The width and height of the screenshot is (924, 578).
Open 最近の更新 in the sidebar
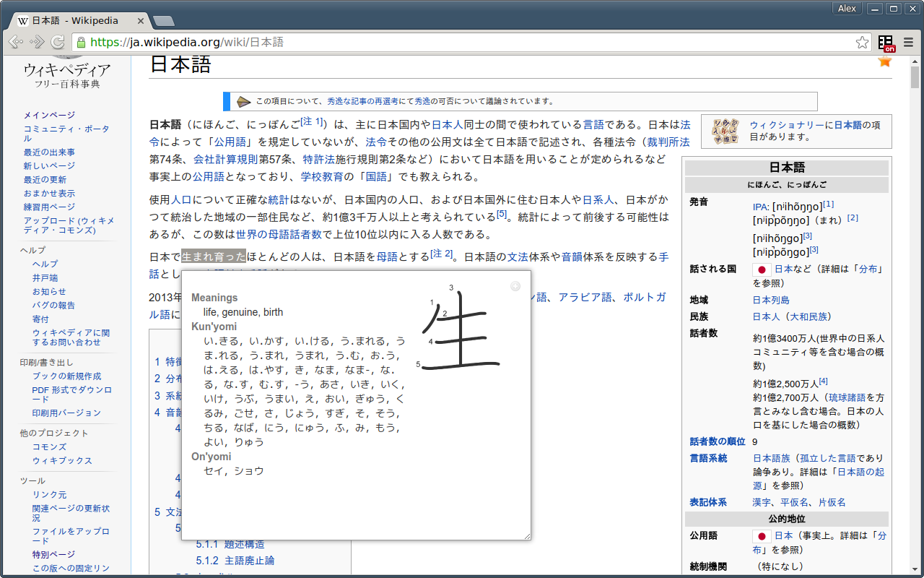(45, 180)
